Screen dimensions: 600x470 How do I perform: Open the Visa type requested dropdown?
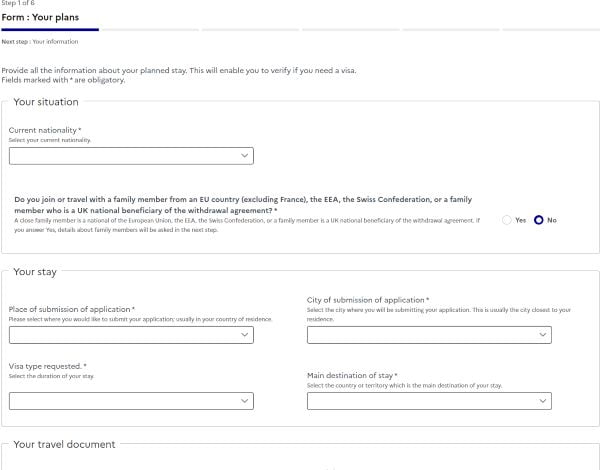point(131,401)
